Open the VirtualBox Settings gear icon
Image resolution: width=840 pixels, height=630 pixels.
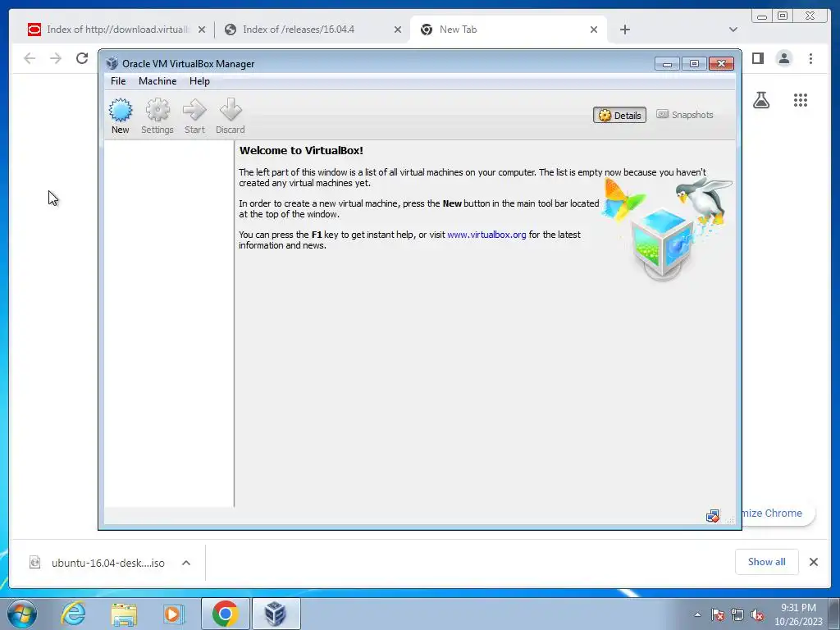tap(157, 116)
